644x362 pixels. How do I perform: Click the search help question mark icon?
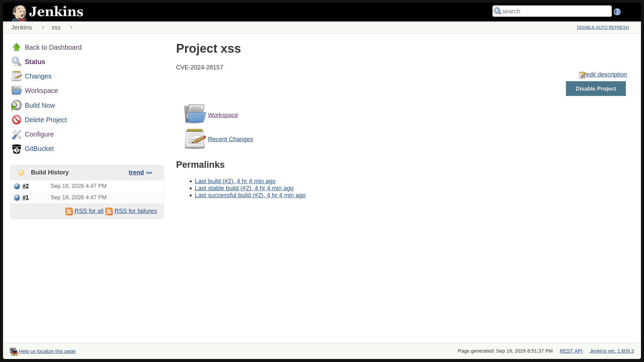tap(617, 12)
